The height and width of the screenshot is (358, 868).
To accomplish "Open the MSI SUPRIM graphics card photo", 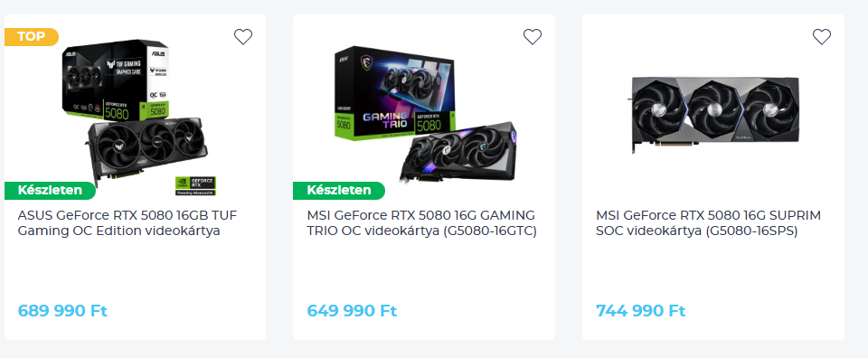I will tap(716, 115).
